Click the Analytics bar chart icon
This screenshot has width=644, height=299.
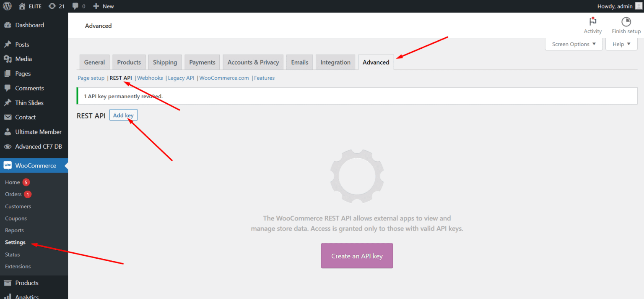(8, 296)
